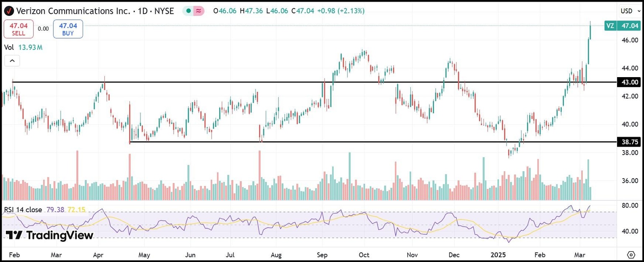
Task: Select the RSI 14 close legend
Action: [23, 210]
